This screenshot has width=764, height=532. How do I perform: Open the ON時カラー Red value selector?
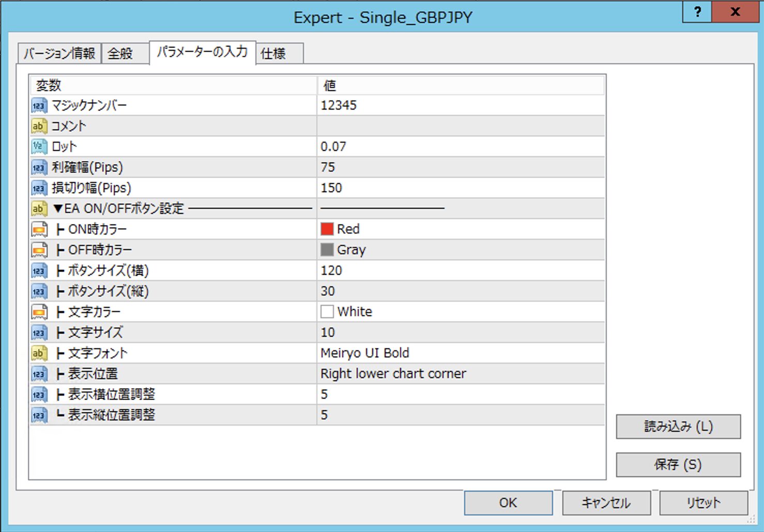tap(348, 229)
